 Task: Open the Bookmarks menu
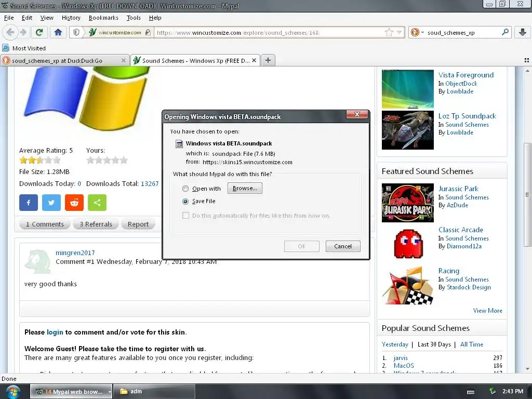[x=103, y=18]
